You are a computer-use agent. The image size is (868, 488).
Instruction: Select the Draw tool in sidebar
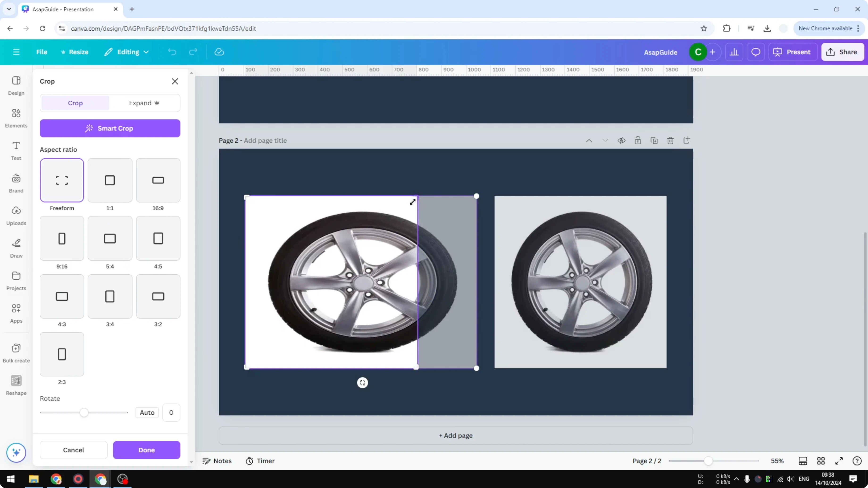[x=16, y=247]
